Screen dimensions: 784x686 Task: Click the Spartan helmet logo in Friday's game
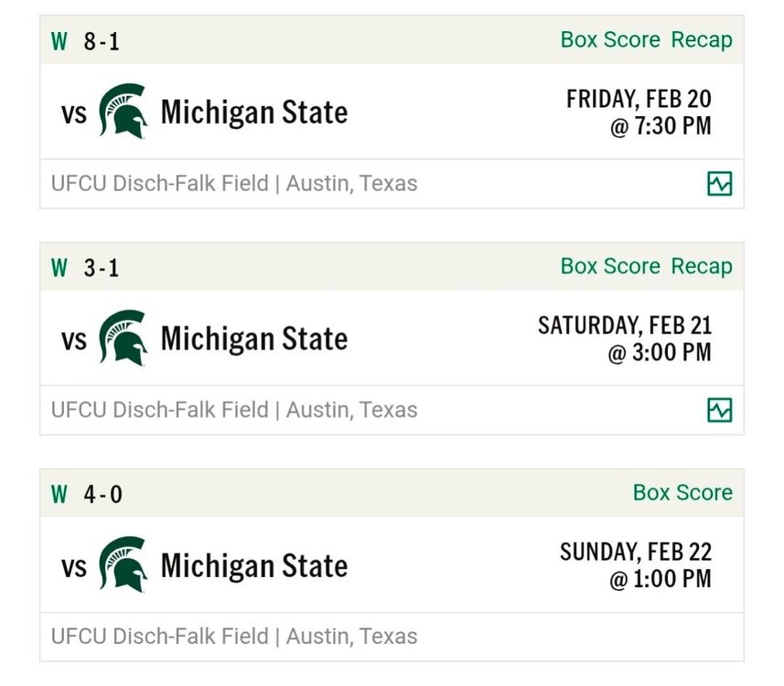point(124,112)
